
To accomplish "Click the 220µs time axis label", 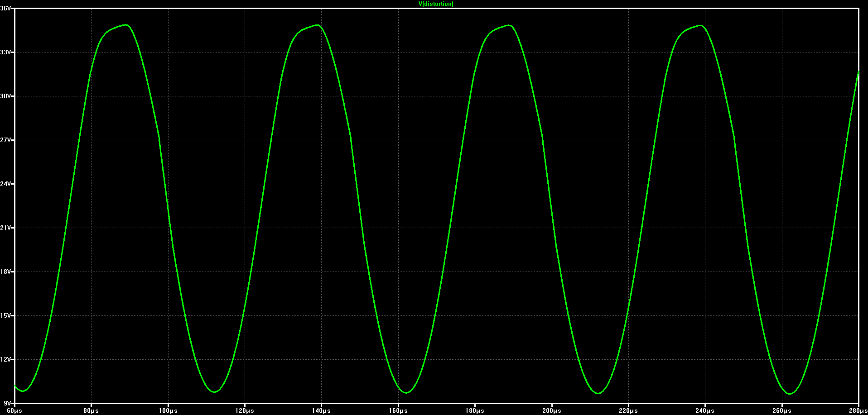I will click(x=628, y=411).
